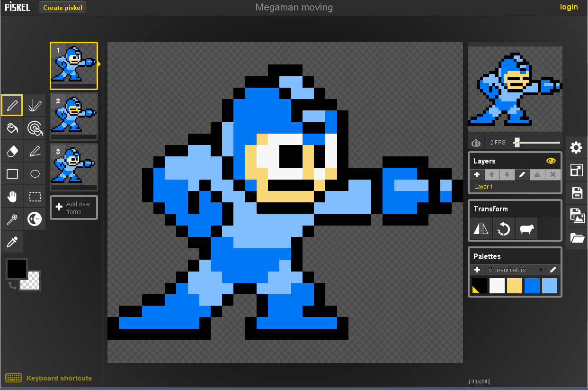The width and height of the screenshot is (588, 390).
Task: Open the Save floppy disk panel
Action: [576, 193]
